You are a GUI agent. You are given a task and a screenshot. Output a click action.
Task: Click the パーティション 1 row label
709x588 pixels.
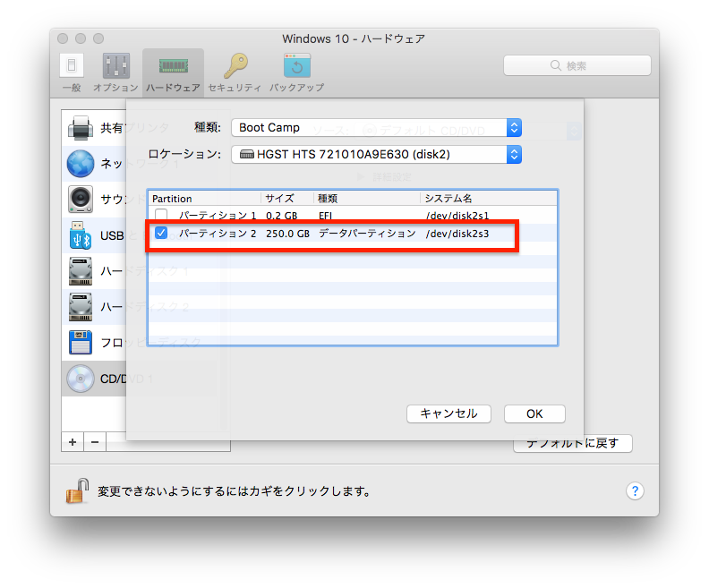pyautogui.click(x=218, y=216)
